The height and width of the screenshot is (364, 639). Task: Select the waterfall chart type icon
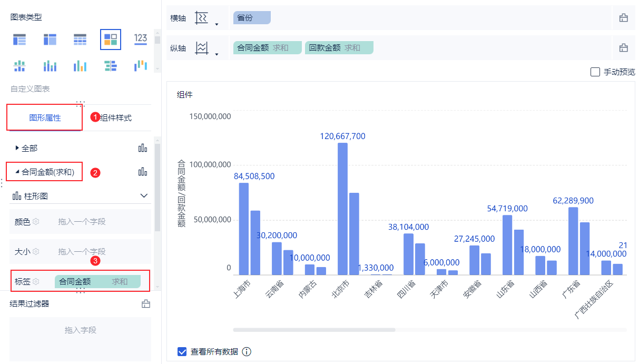141,66
